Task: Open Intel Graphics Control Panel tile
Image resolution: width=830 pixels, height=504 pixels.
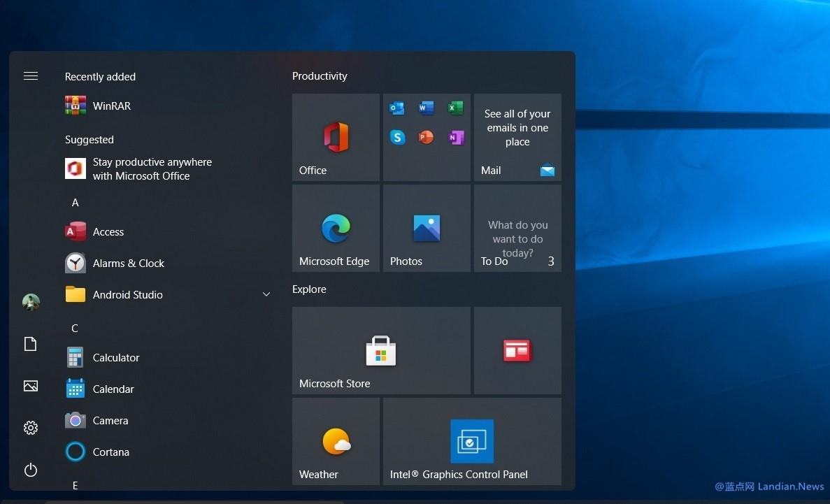Action: [472, 442]
